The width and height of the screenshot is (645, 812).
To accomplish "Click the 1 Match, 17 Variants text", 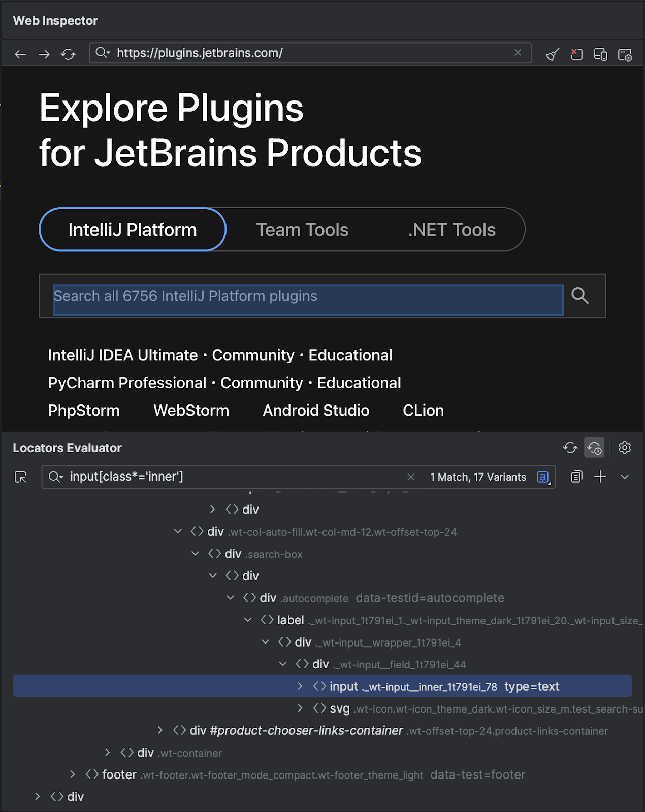I will point(478,477).
